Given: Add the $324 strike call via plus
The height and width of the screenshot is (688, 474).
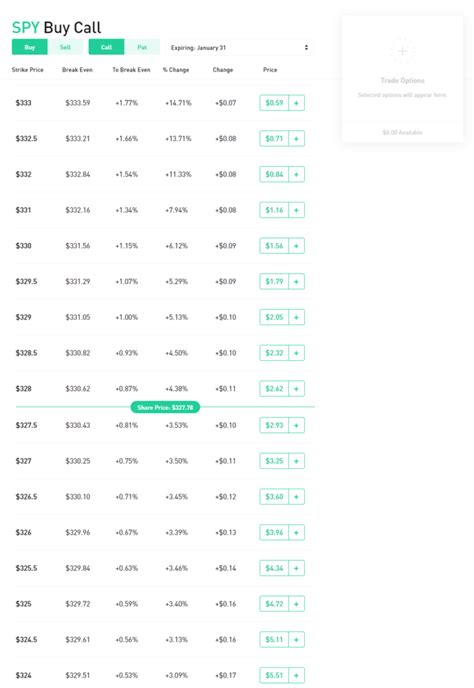Looking at the screenshot, I should [296, 676].
